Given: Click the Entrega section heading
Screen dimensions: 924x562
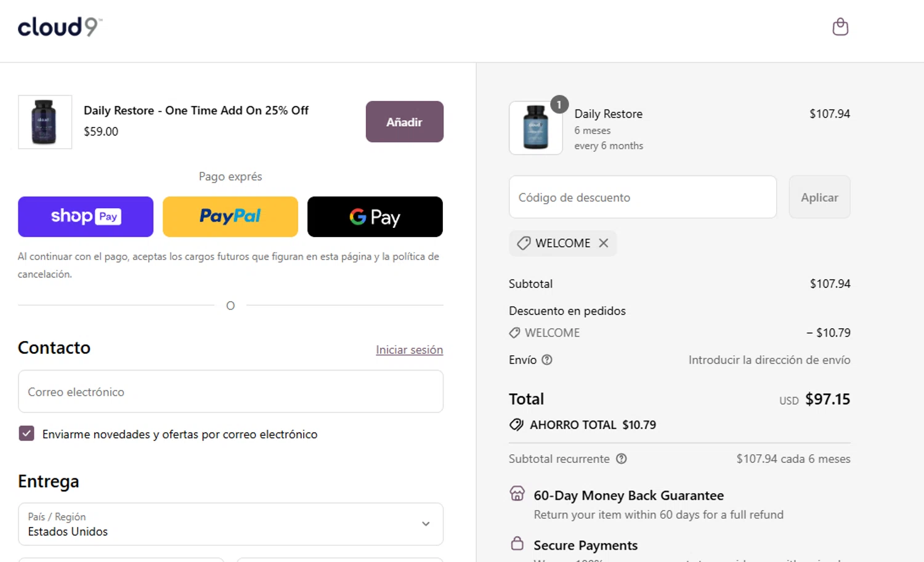Looking at the screenshot, I should [x=49, y=481].
